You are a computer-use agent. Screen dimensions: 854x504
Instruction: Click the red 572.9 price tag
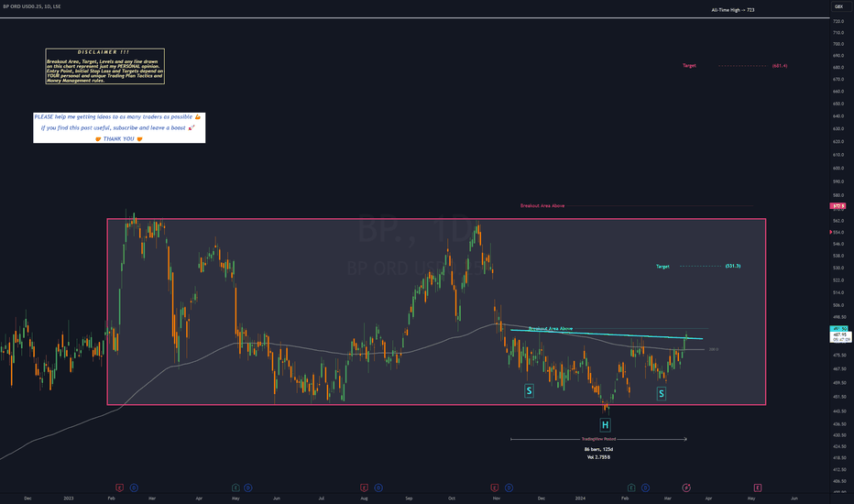pos(838,206)
